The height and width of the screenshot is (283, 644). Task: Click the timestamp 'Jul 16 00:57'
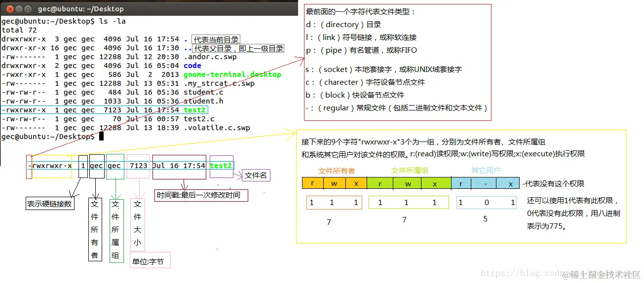pos(152,119)
